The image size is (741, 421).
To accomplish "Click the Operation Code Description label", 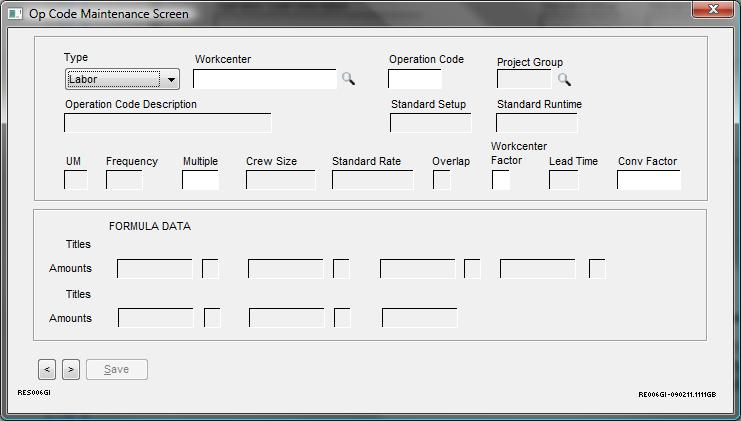I will click(x=131, y=104).
